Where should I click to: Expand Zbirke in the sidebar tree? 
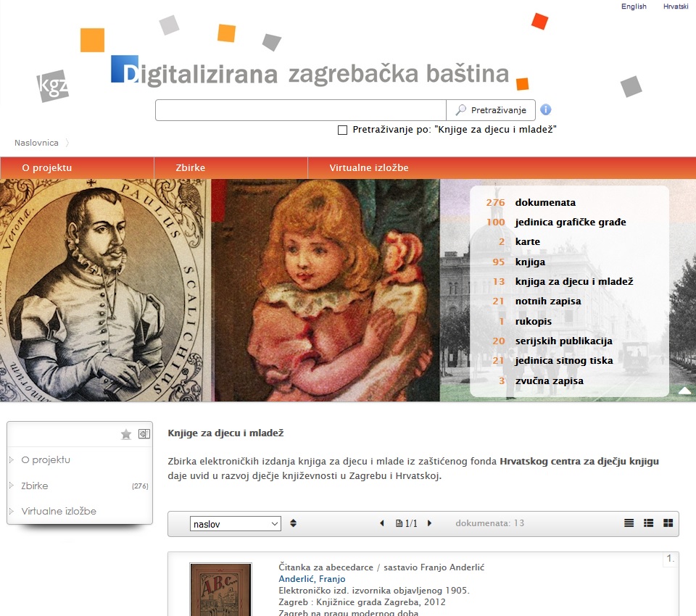tap(12, 486)
